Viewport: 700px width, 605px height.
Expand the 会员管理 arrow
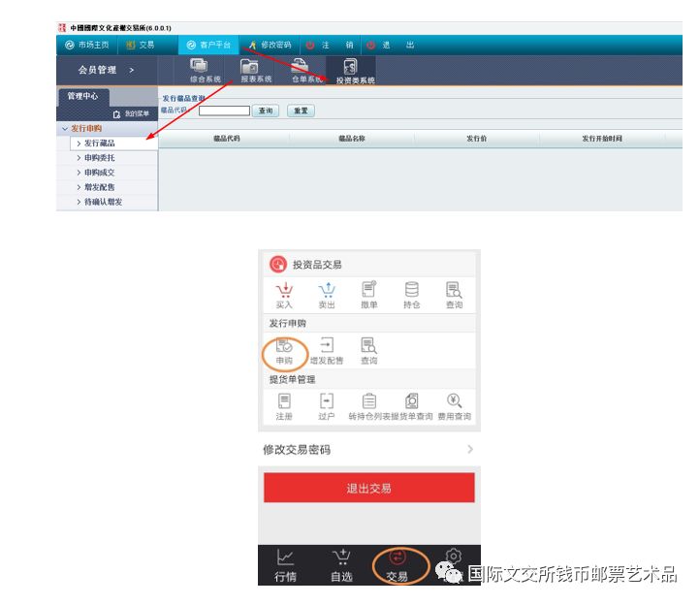[x=131, y=70]
